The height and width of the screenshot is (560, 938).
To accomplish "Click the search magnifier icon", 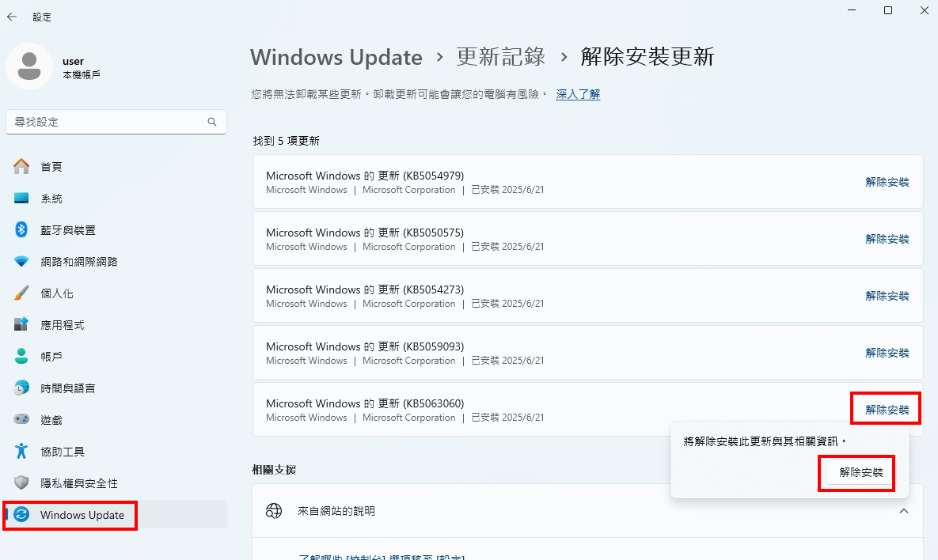I will point(212,122).
